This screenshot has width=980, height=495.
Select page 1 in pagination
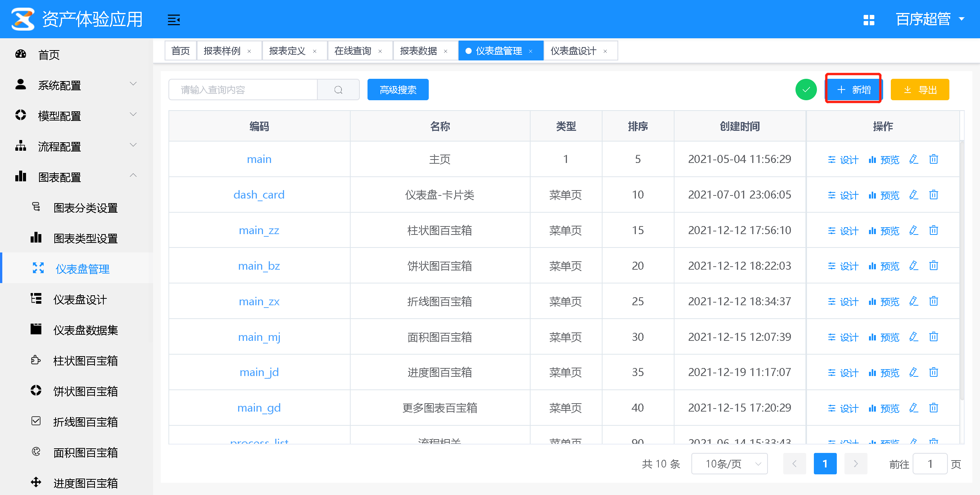825,464
